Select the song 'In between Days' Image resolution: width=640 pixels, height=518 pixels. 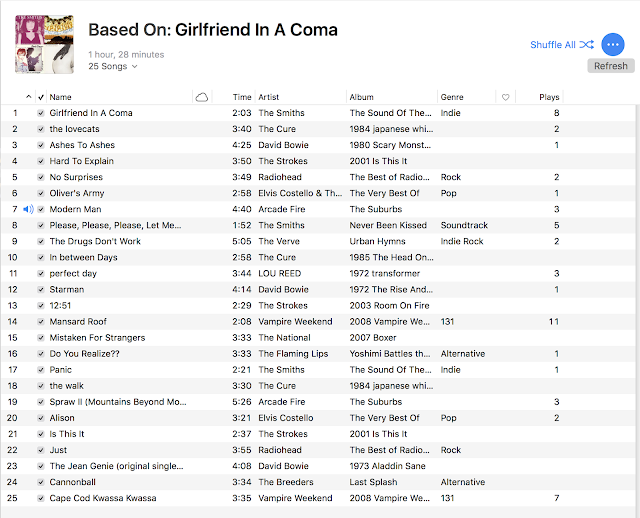coord(83,258)
